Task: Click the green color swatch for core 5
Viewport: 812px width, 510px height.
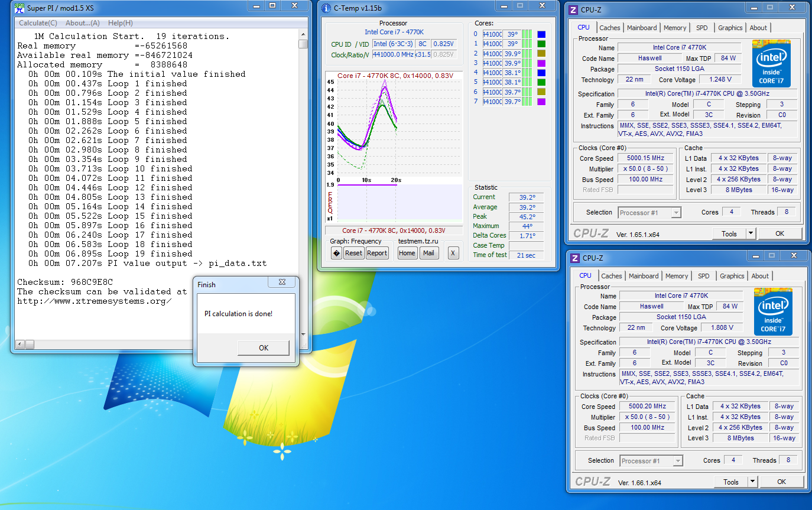Action: pos(541,82)
